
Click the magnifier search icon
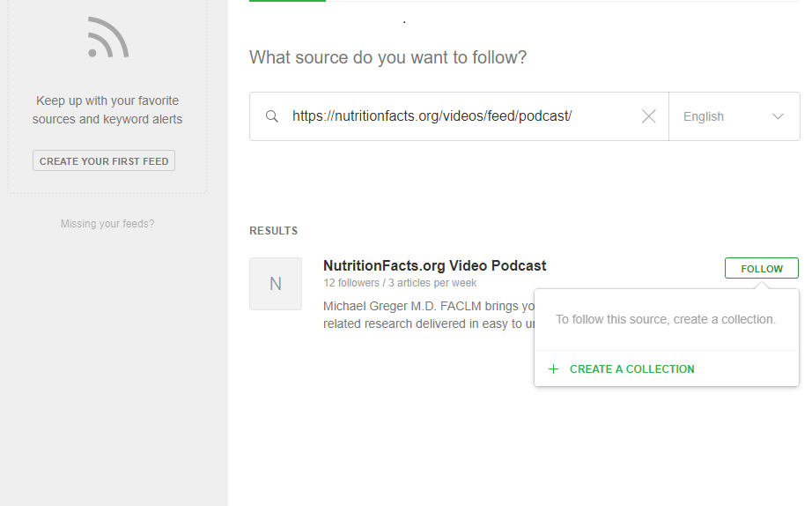(x=272, y=116)
